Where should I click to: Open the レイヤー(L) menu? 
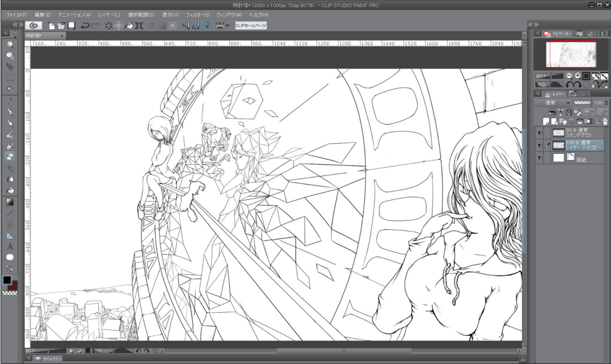(109, 15)
